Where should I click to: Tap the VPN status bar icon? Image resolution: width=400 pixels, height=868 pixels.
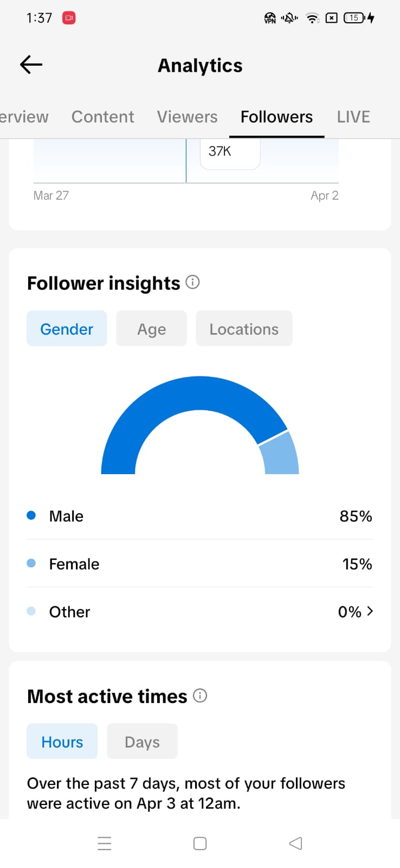point(269,18)
